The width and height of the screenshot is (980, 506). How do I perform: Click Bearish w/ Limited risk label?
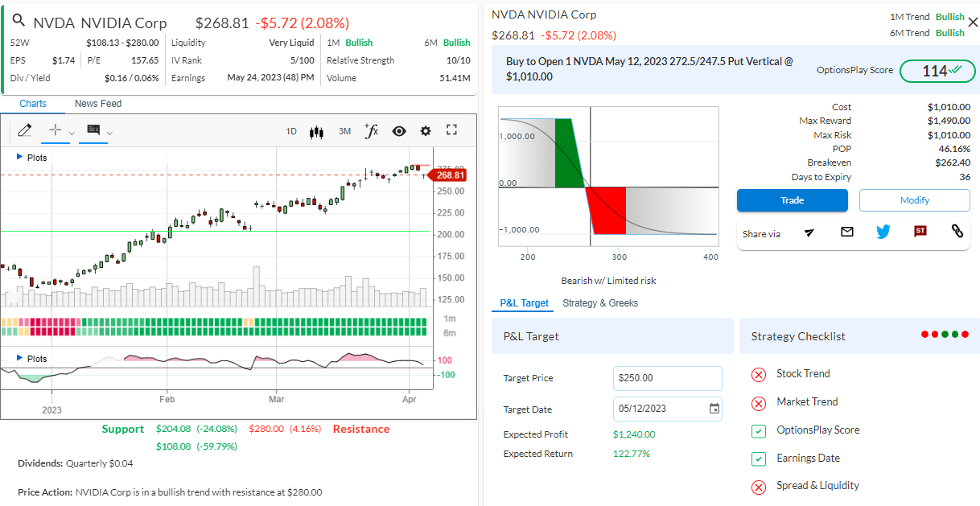[x=608, y=281]
